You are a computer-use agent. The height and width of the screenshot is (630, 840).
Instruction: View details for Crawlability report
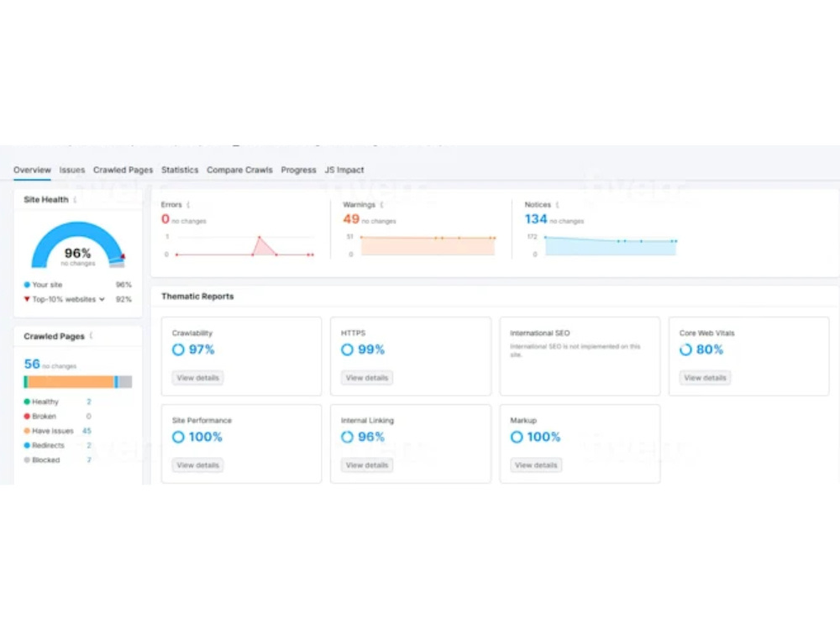click(x=197, y=378)
